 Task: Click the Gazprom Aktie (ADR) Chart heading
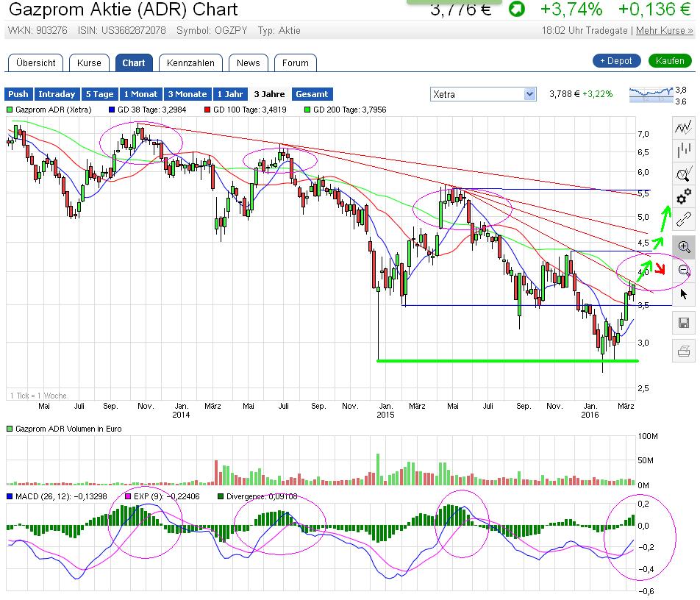tap(124, 9)
